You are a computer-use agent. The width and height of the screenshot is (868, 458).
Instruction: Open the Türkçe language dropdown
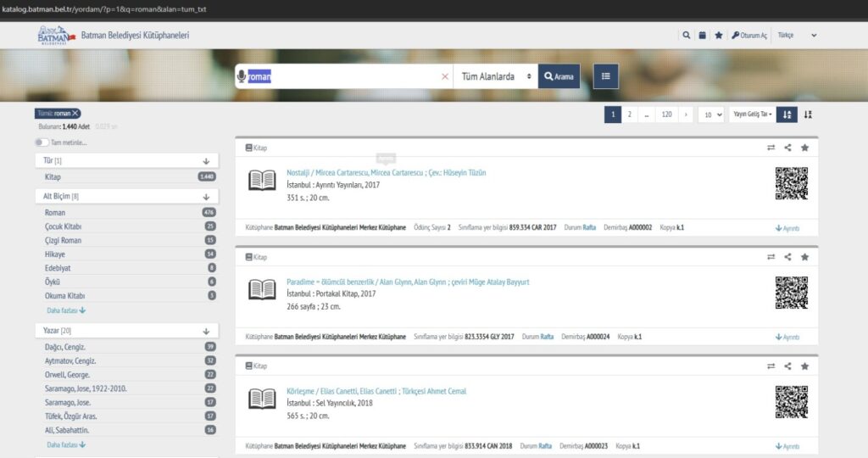pyautogui.click(x=797, y=35)
